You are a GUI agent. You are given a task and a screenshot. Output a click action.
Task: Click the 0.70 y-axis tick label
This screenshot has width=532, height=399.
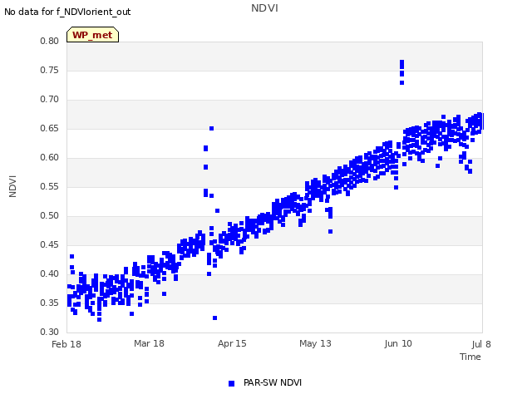49,100
